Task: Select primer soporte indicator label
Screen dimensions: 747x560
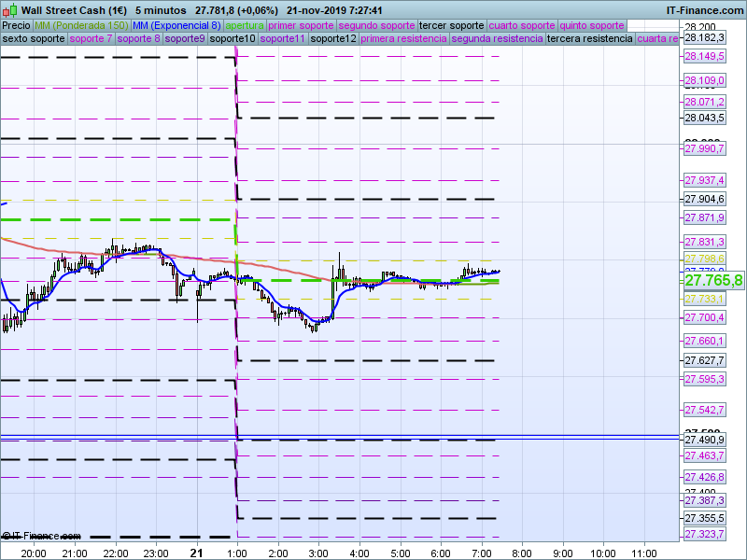Action: coord(302,25)
